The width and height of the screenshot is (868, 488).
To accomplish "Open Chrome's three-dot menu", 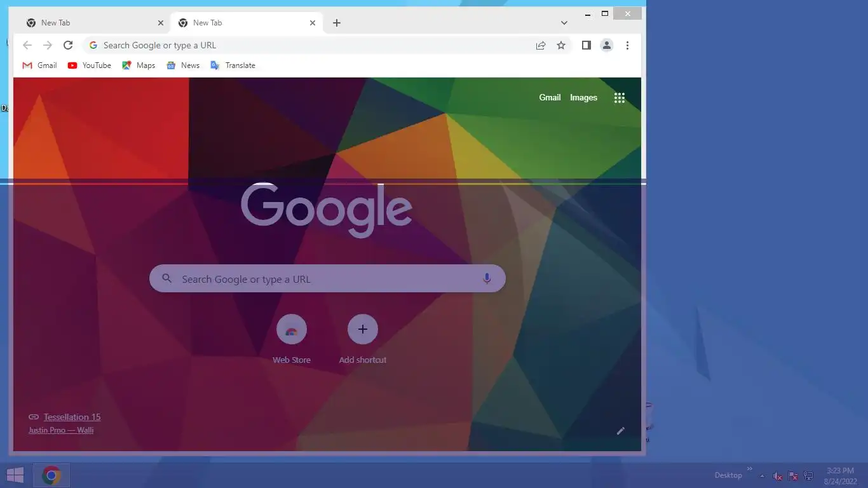I will point(627,45).
